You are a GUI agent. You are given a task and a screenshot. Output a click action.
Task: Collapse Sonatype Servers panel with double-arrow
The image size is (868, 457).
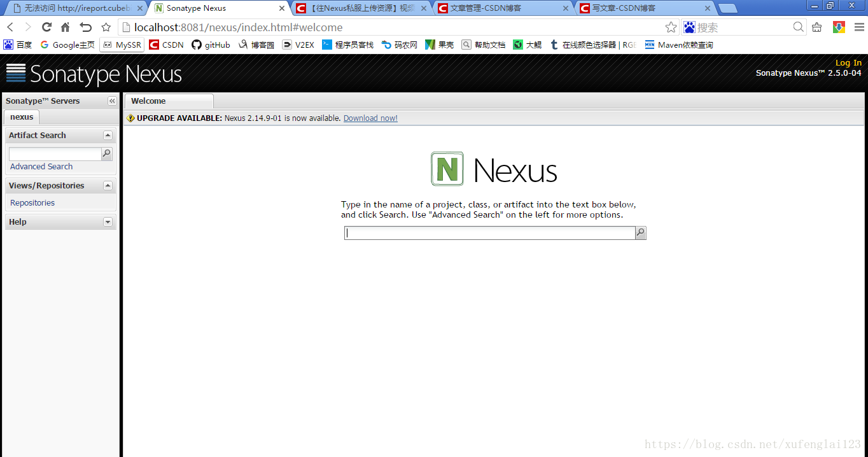pyautogui.click(x=112, y=101)
